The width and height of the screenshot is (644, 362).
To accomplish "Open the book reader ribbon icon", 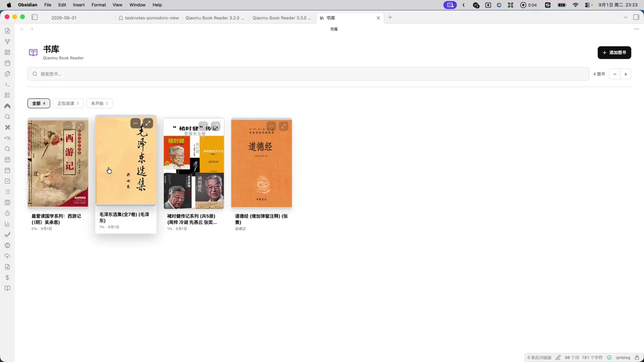I will [7, 289].
